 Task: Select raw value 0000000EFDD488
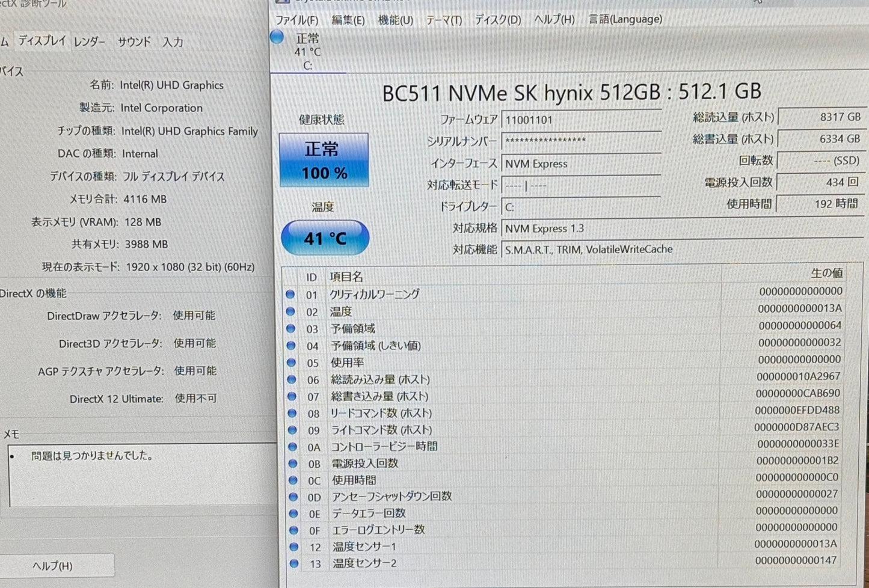click(797, 410)
